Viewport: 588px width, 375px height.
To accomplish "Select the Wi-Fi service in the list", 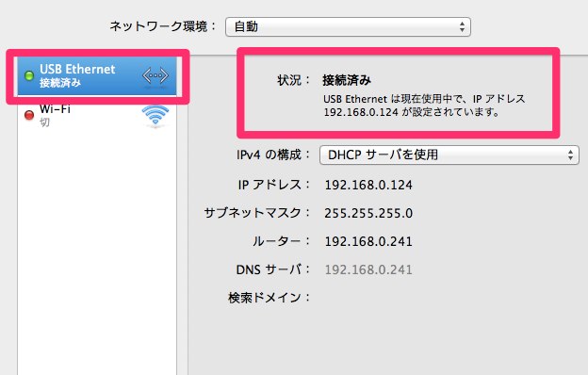I will pos(97,115).
